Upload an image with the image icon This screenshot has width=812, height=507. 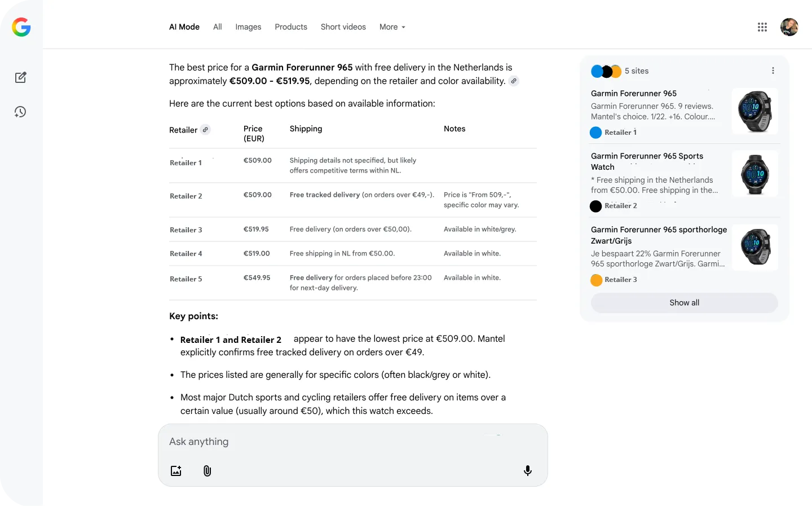tap(176, 471)
